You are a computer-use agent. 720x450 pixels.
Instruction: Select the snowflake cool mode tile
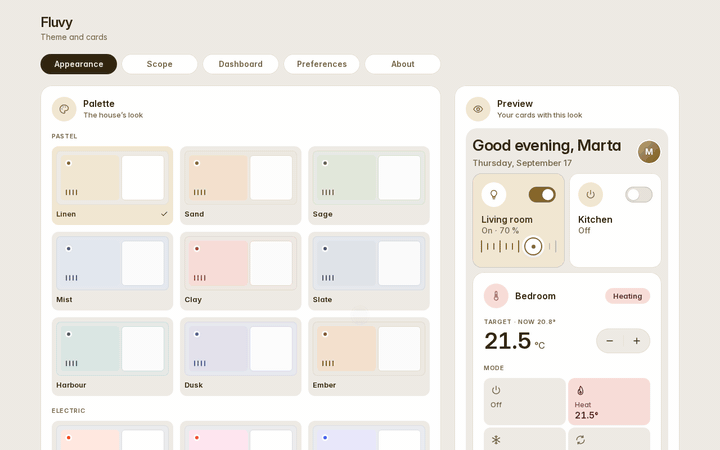click(524, 439)
